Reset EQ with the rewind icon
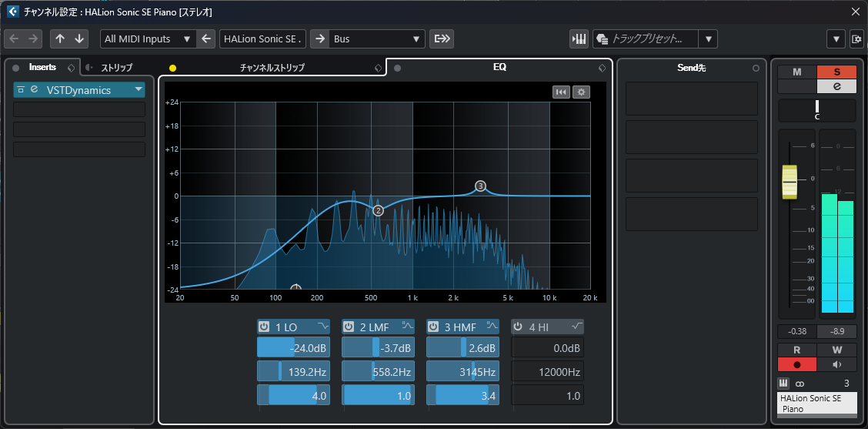The image size is (868, 429). click(561, 92)
